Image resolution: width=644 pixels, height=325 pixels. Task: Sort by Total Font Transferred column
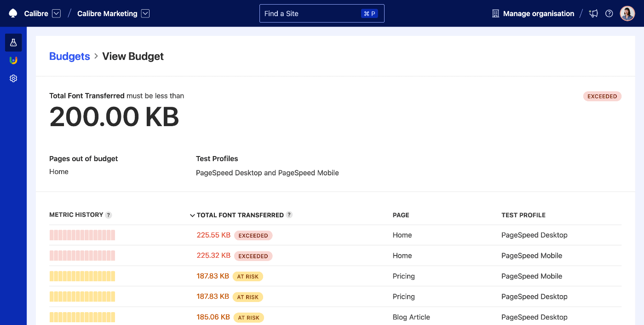point(240,215)
